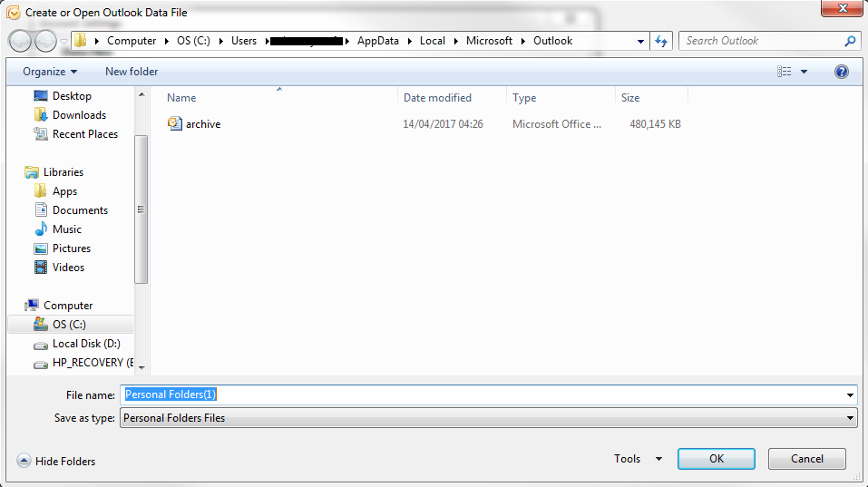Select Users in the address breadcrumb
868x487 pixels.
click(244, 41)
